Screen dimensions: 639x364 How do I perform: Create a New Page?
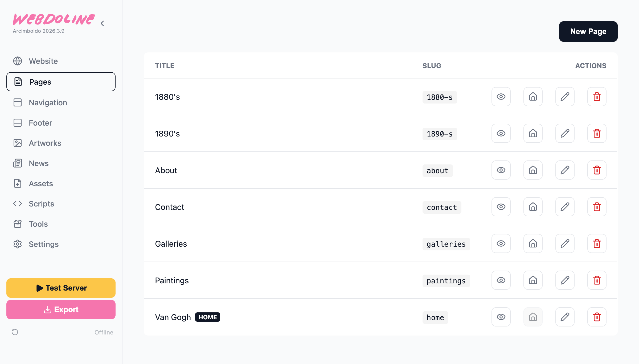(x=588, y=31)
